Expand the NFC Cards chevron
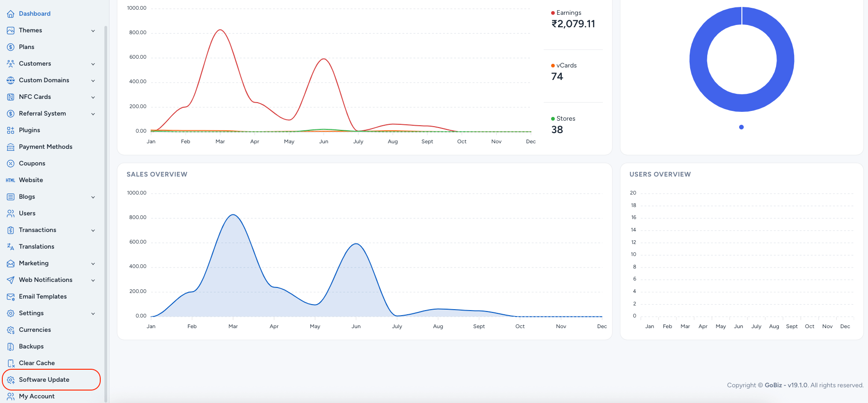Image resolution: width=868 pixels, height=403 pixels. (x=93, y=98)
